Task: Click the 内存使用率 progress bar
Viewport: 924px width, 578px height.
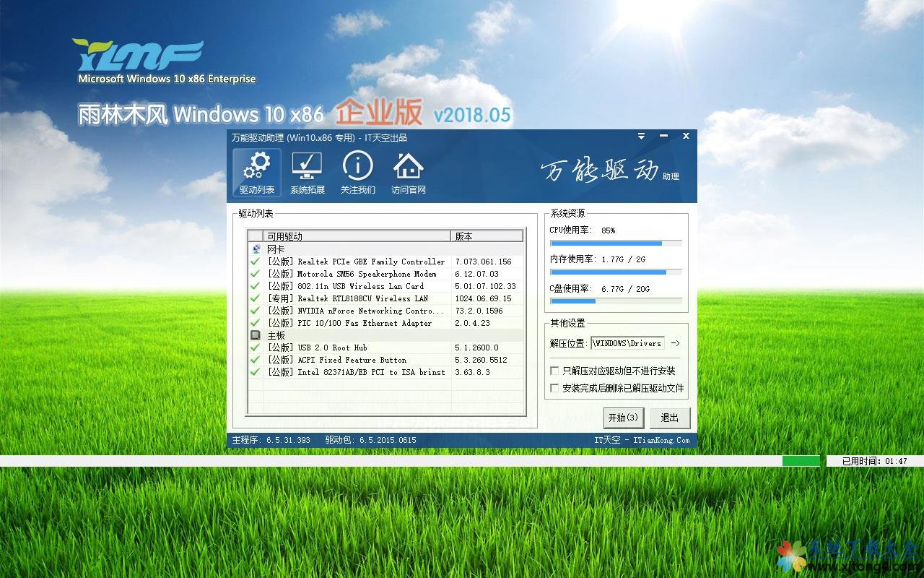Action: 616,272
